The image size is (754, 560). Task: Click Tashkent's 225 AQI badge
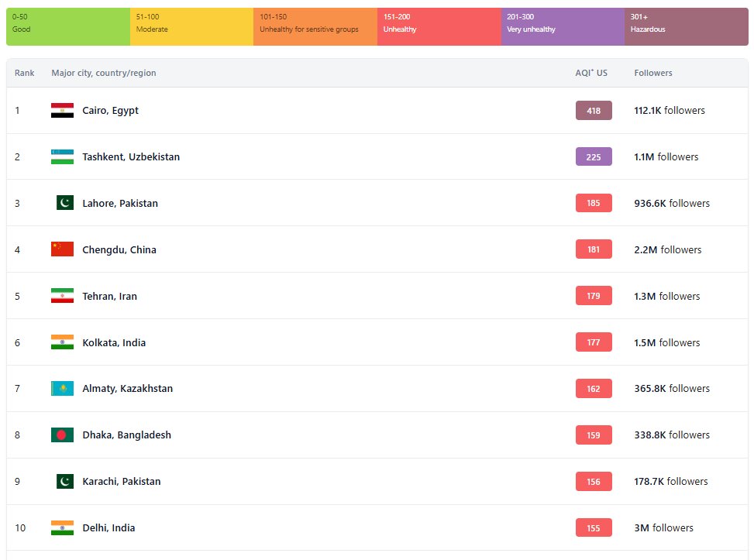(594, 157)
